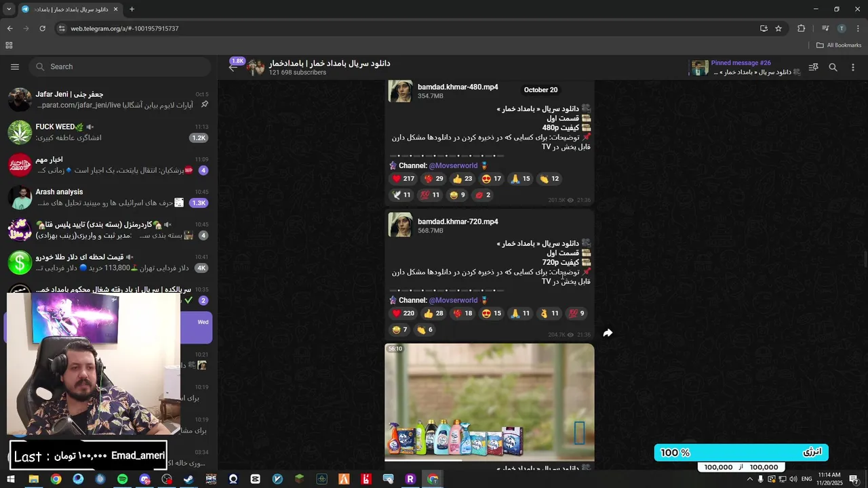Open Windows Start menu
868x488 pixels.
click(x=11, y=479)
